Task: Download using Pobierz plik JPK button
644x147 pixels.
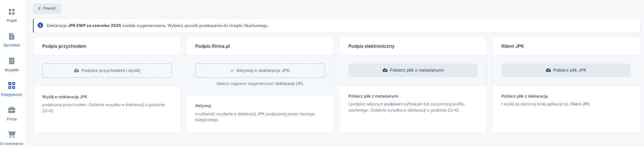Action: click(566, 70)
